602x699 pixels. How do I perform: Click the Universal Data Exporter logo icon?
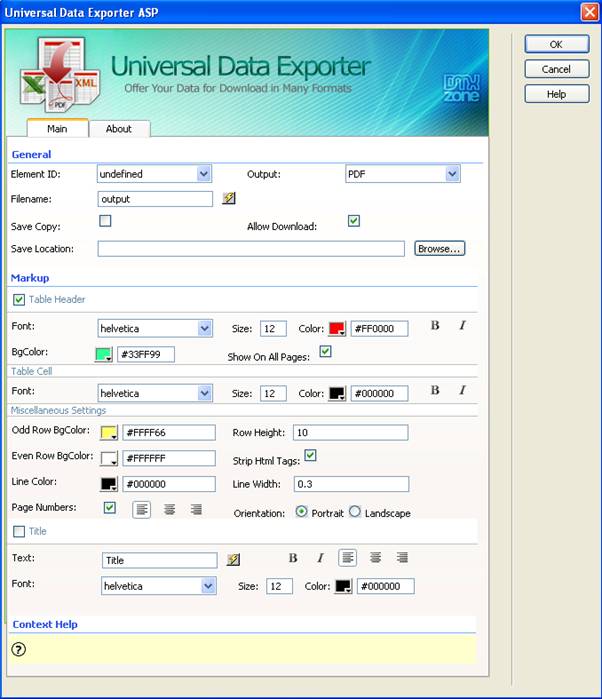coord(60,75)
